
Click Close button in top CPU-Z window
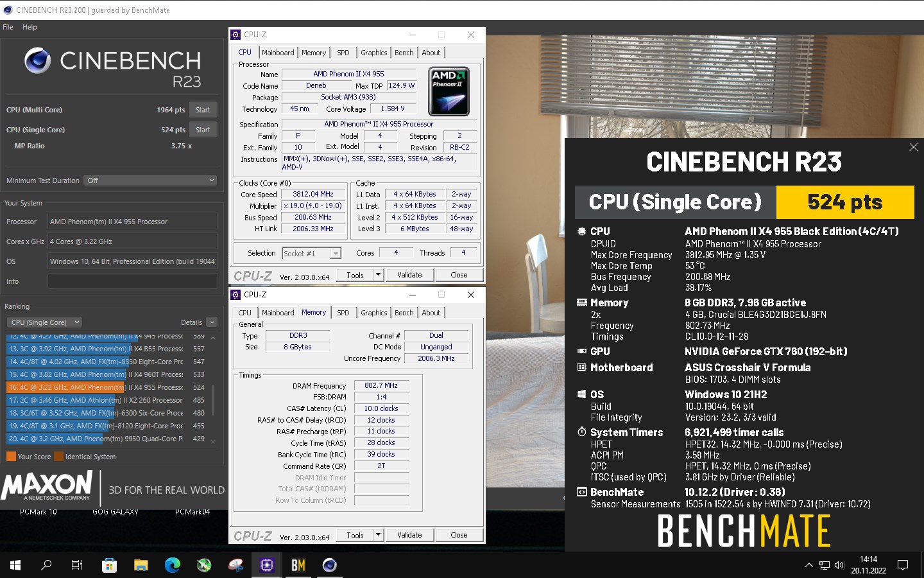[x=459, y=275]
